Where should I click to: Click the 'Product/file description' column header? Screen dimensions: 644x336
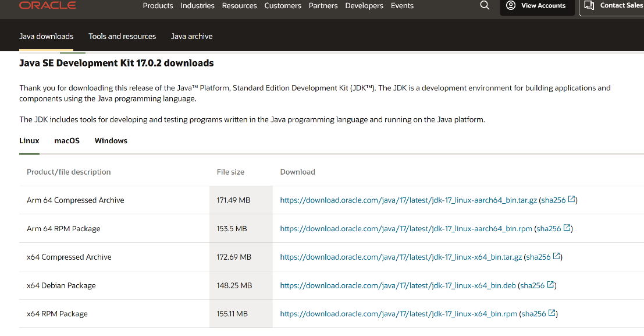pos(69,172)
